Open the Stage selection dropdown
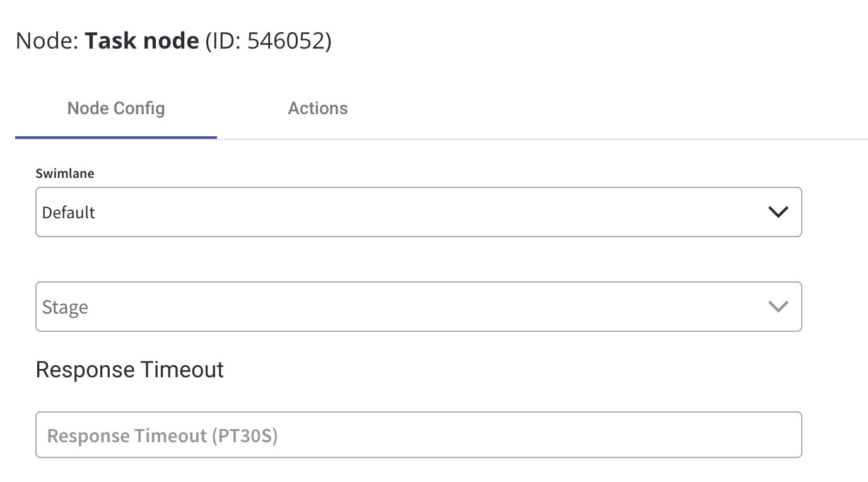The height and width of the screenshot is (482, 868). 418,307
